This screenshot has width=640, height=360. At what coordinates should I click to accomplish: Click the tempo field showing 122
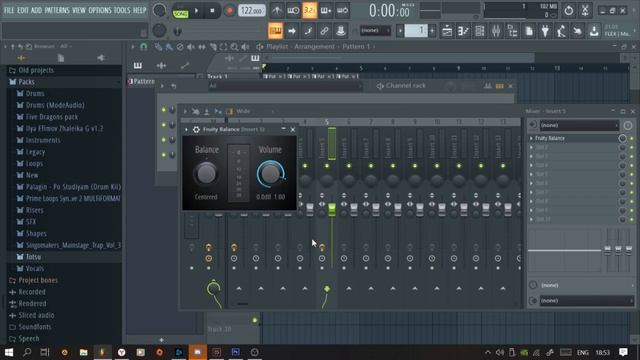[x=251, y=11]
